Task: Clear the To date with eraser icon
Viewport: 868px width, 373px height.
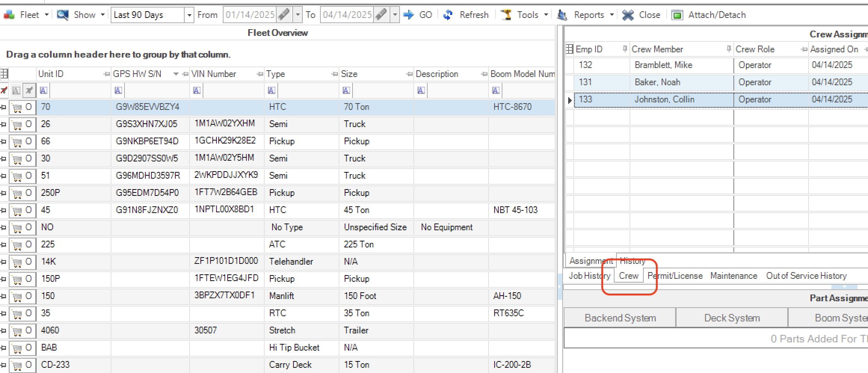Action: [x=381, y=15]
